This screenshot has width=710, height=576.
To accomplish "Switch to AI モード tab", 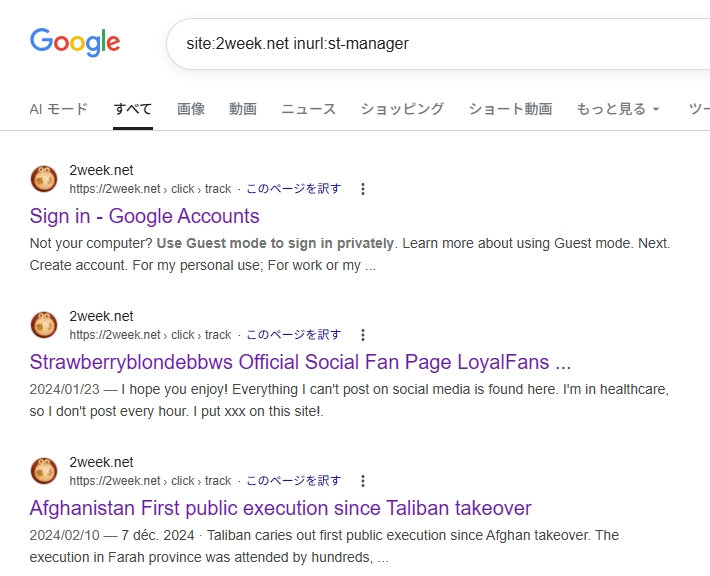I will coord(59,109).
